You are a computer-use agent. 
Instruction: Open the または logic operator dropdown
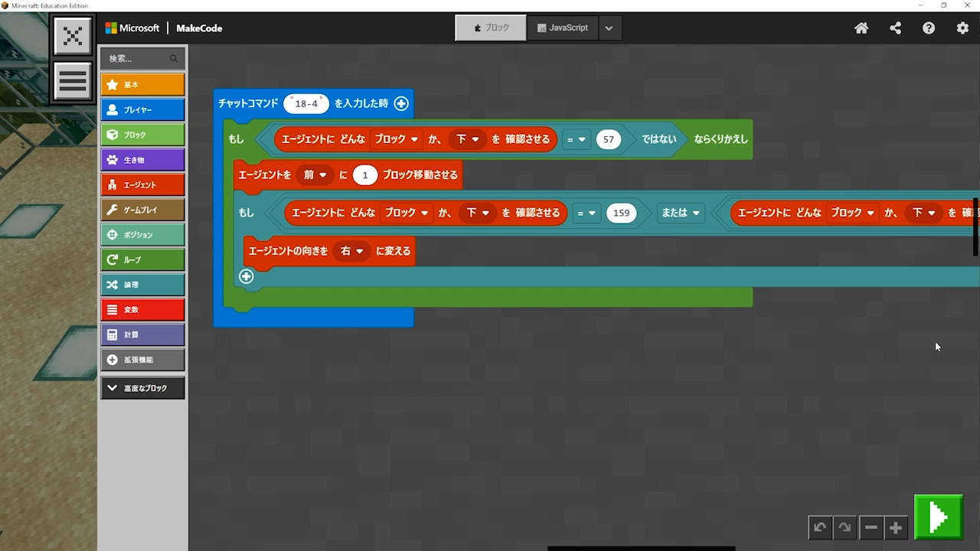coord(681,213)
